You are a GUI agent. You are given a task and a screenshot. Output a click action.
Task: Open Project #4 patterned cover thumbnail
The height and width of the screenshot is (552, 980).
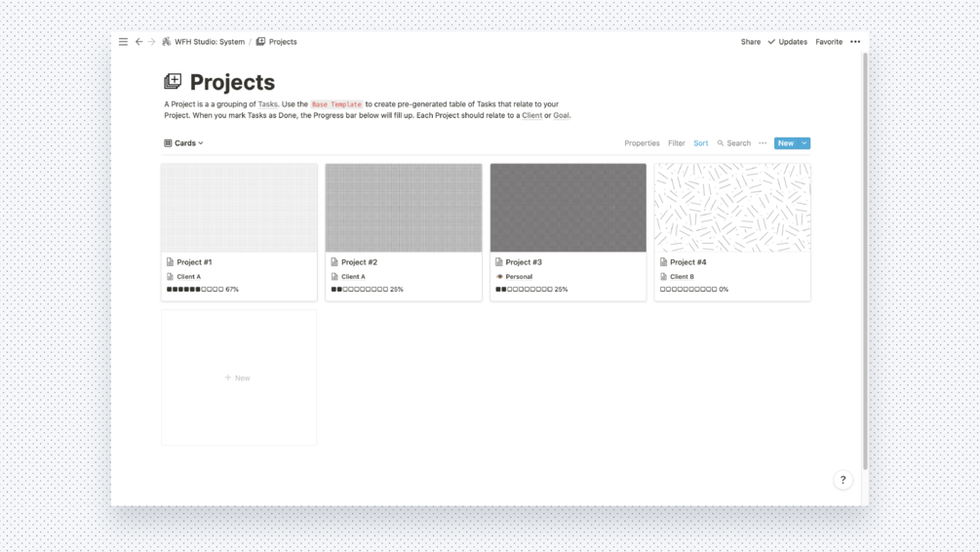click(732, 208)
